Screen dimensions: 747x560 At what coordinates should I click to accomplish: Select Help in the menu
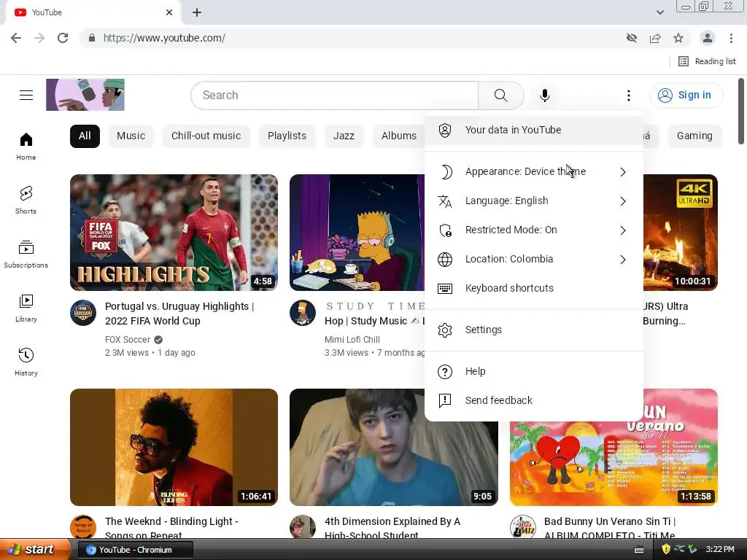coord(533,371)
